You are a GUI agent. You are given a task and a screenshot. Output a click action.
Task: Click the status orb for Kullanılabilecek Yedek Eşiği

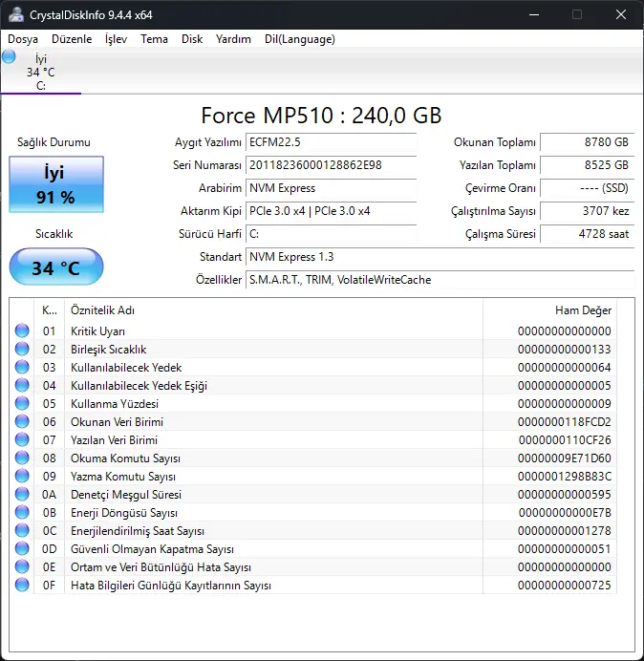pyautogui.click(x=22, y=385)
